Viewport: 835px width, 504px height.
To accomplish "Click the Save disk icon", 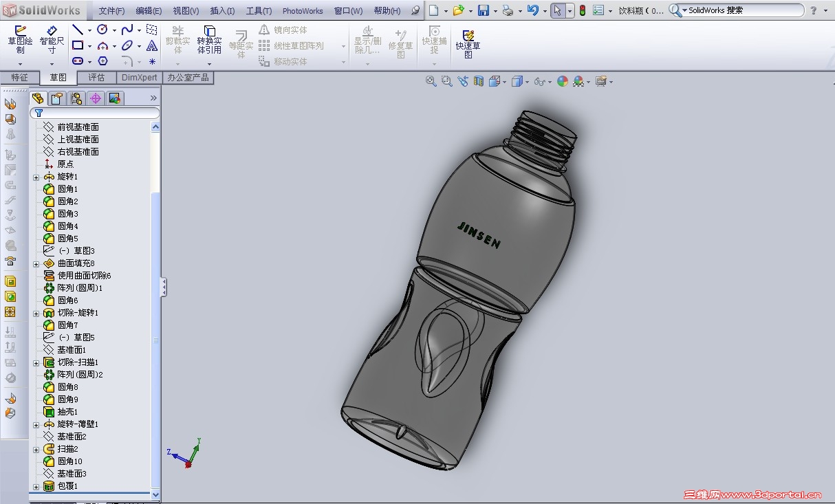I will tap(483, 10).
